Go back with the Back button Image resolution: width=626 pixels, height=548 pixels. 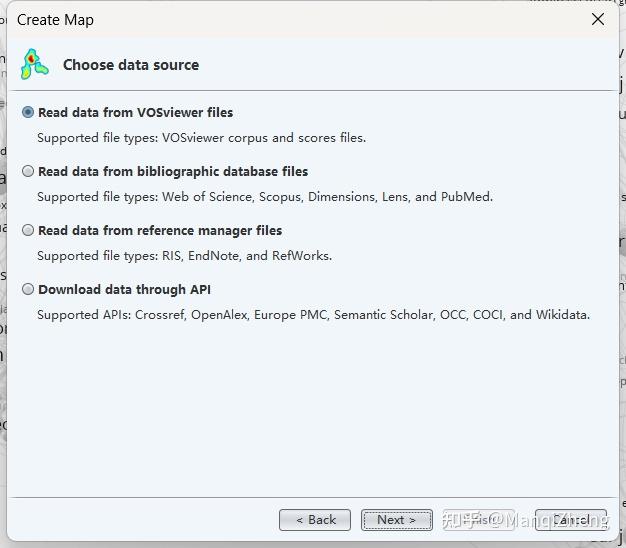point(315,520)
